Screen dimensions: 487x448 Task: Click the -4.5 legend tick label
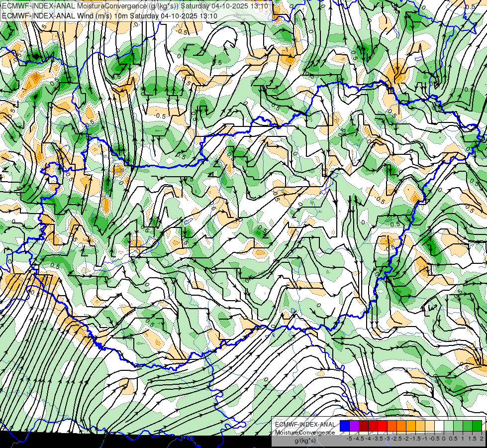pyautogui.click(x=359, y=439)
